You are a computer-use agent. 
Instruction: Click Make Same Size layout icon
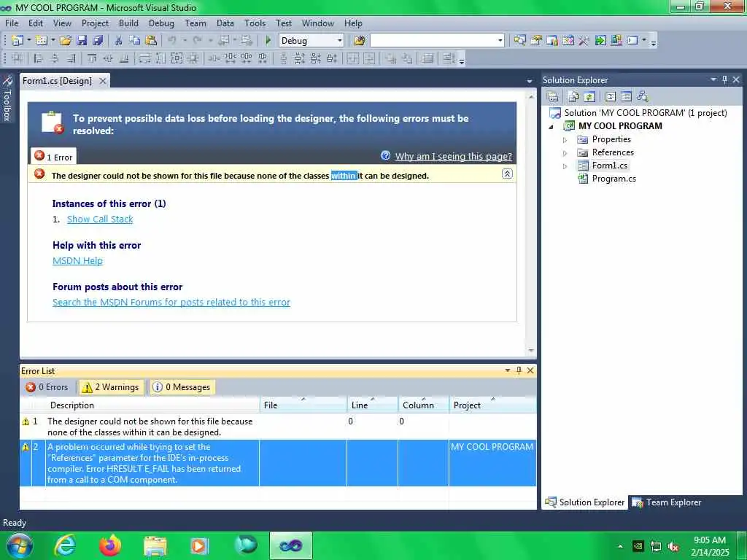(177, 58)
